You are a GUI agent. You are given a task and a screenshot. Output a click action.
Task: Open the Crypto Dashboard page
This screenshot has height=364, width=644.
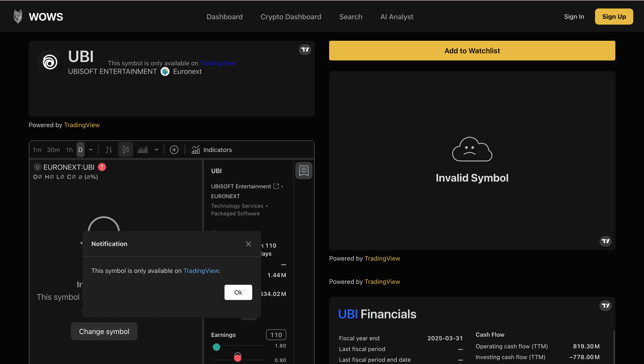coord(291,17)
